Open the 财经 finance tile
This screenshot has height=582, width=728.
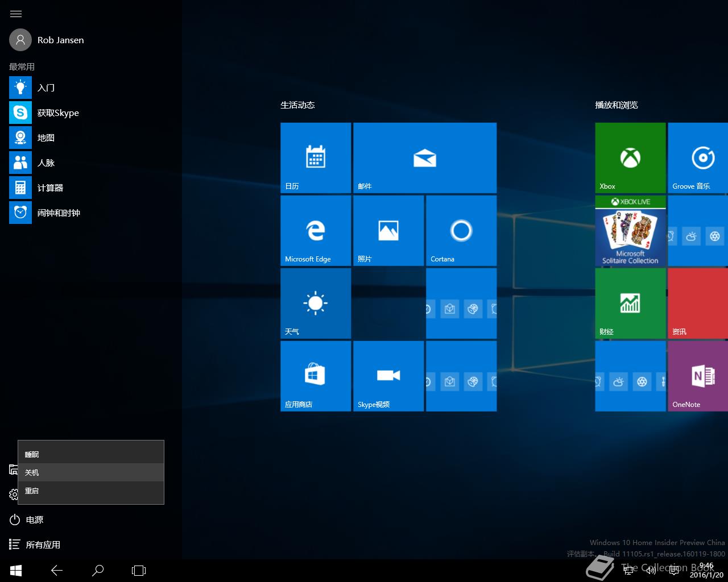631,304
